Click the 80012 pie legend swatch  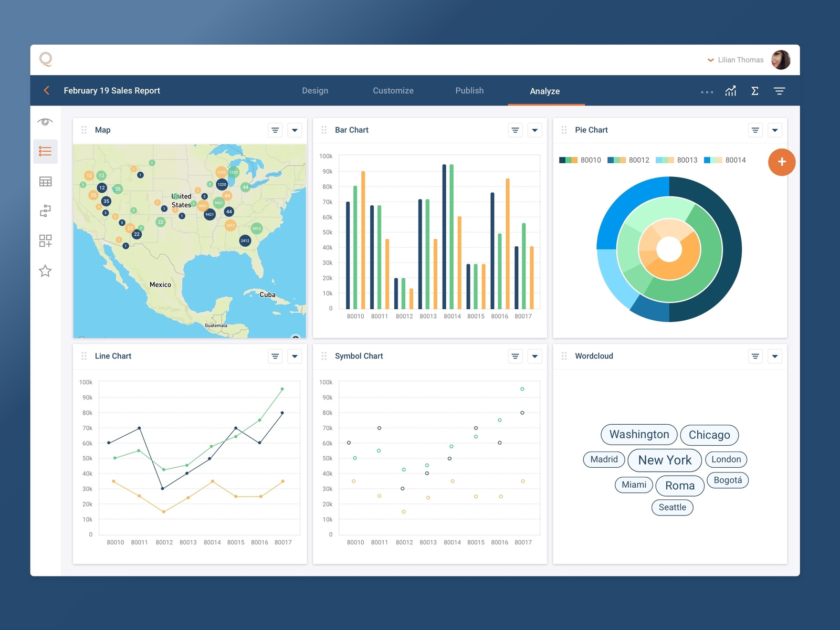coord(617,160)
